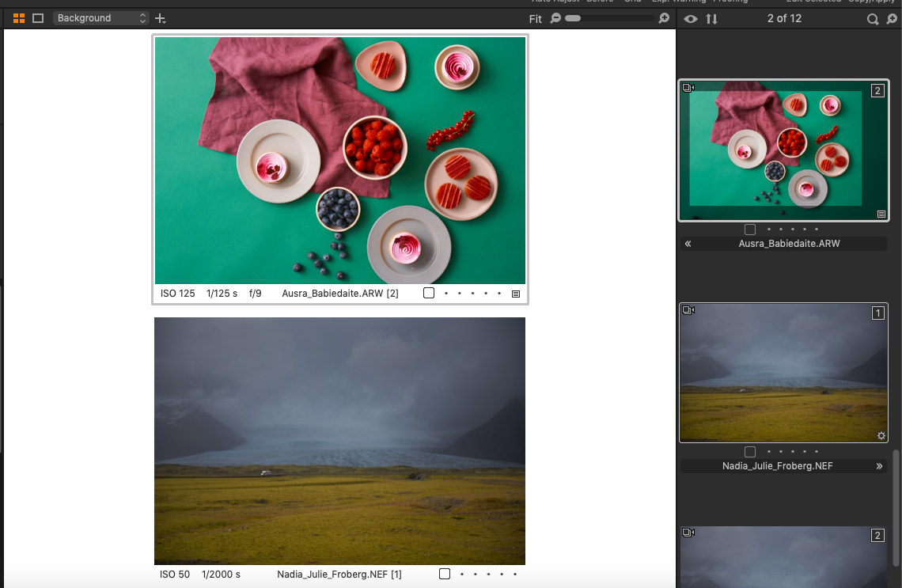Switch to multi-view viewer mode
The height and width of the screenshot is (588, 902).
pyautogui.click(x=19, y=18)
